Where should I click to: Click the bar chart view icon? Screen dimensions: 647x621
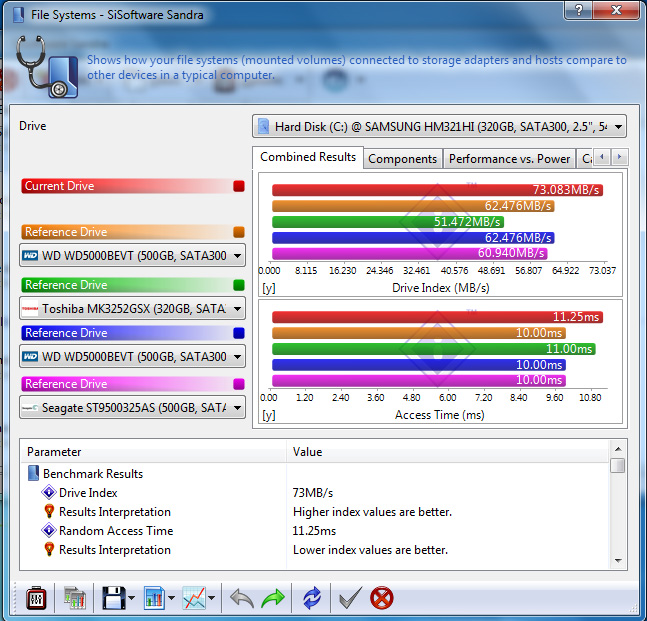pos(154,598)
